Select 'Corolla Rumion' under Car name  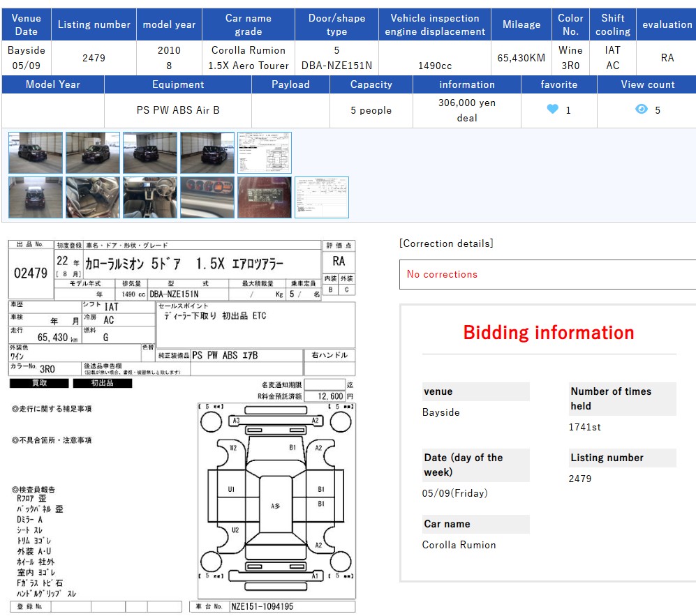459,545
